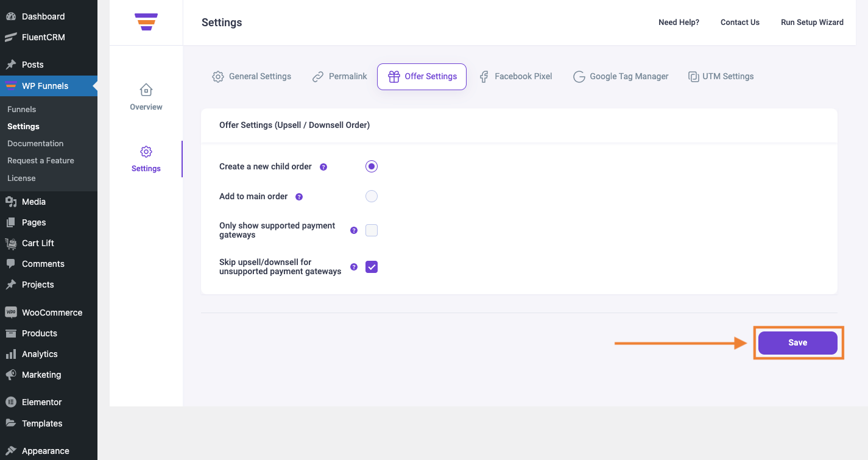Click the 'Settings' page title text

click(222, 23)
